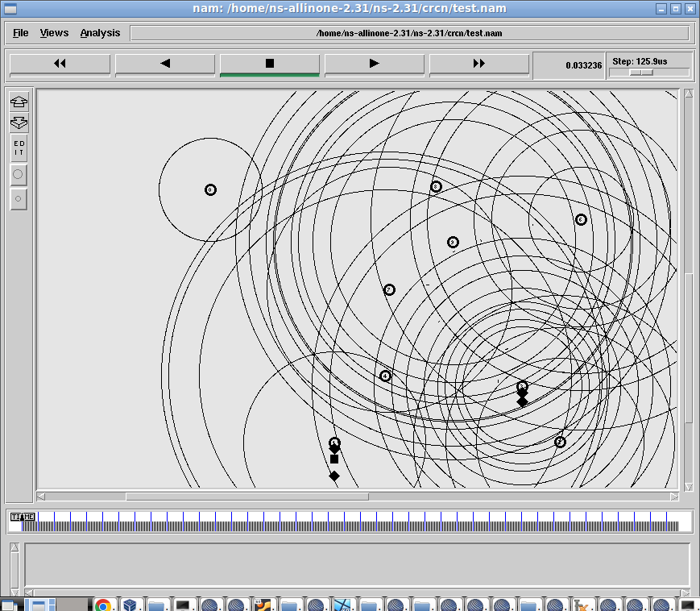This screenshot has width=700, height=611.
Task: Open the File menu
Action: [20, 33]
